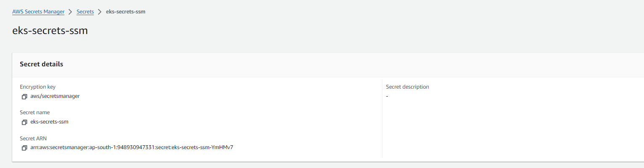Open the AWS Secrets Manager breadcrumb link

coord(38,12)
